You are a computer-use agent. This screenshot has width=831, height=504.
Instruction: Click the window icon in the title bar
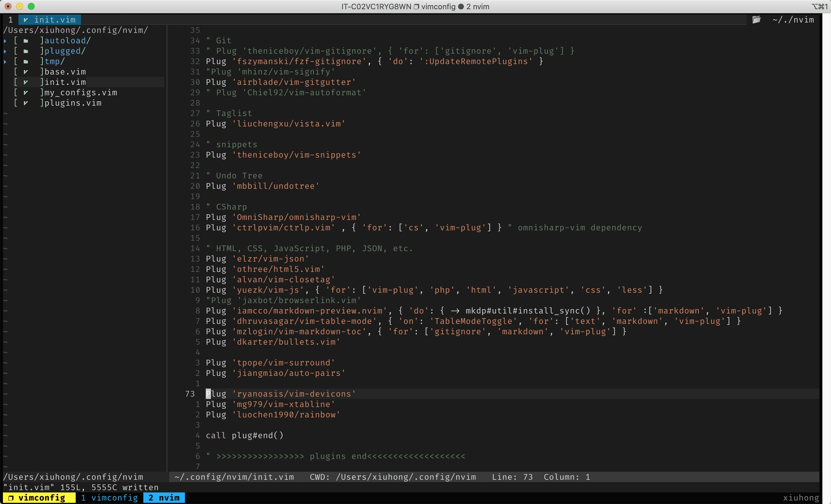click(416, 7)
